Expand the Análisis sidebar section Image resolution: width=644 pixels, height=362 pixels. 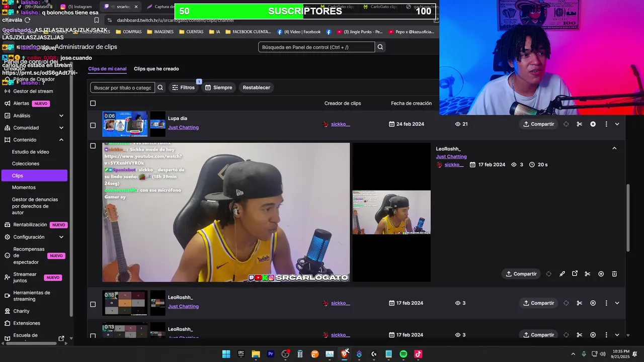pyautogui.click(x=61, y=116)
